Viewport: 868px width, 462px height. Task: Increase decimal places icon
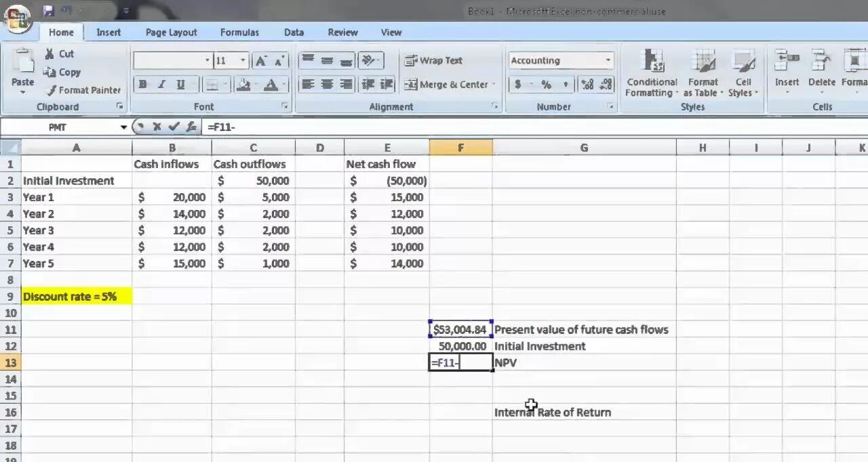pos(587,85)
